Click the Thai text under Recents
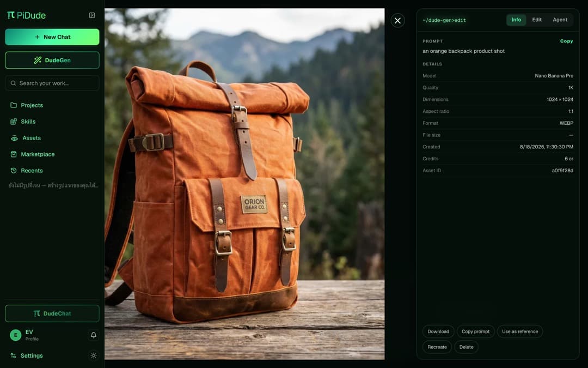 [x=53, y=185]
